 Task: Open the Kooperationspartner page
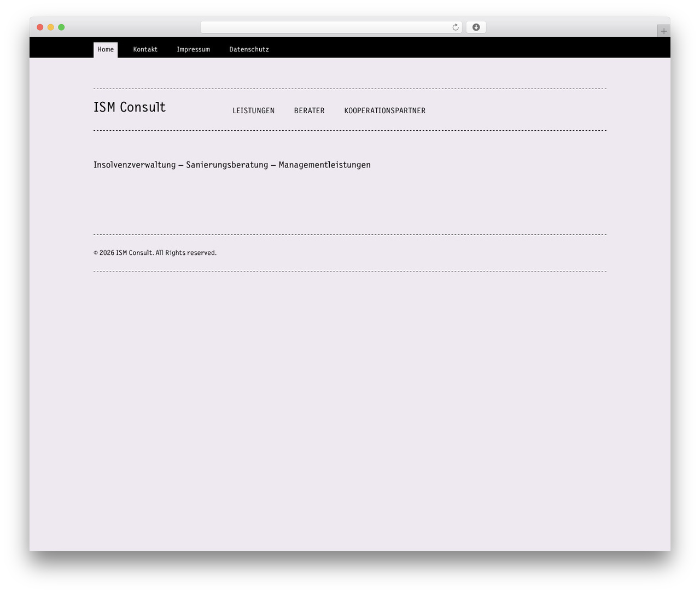[384, 111]
